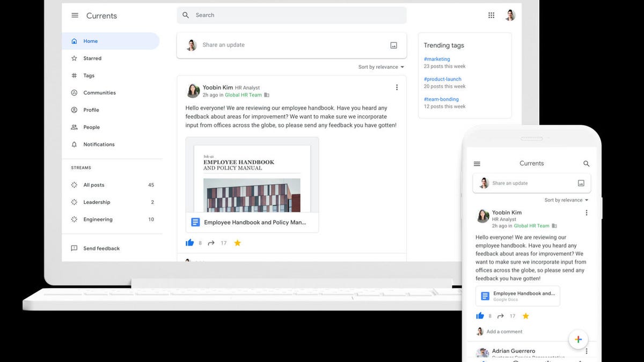Click the add image icon in desktop share box
This screenshot has height=362, width=644.
pos(393,46)
